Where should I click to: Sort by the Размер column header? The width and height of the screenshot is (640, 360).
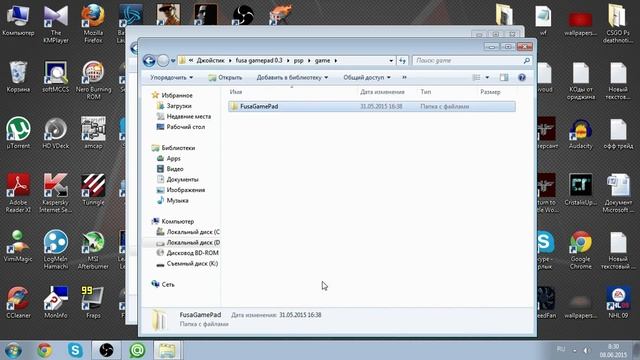(490, 92)
